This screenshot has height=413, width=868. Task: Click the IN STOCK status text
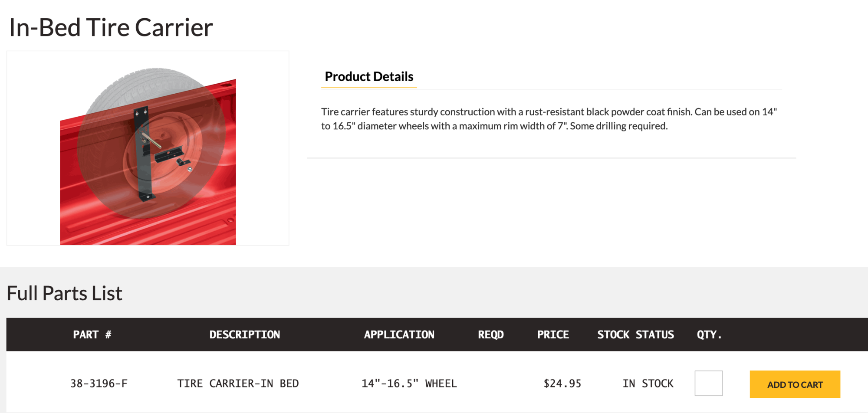[648, 383]
